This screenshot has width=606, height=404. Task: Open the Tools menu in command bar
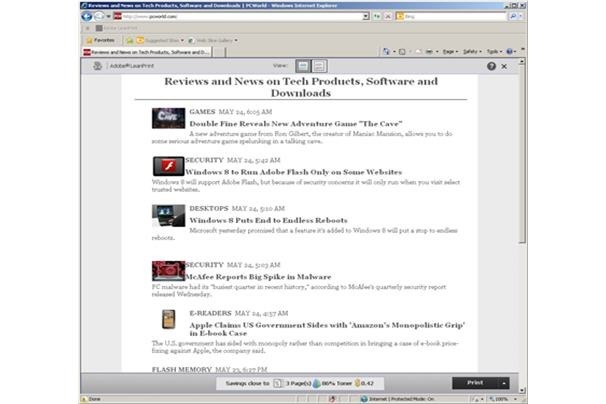pyautogui.click(x=494, y=51)
